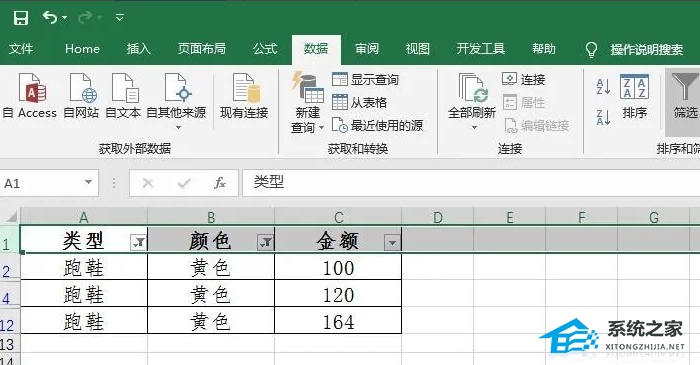Click the sort ascending A-Z icon
Image resolution: width=700 pixels, height=365 pixels.
[x=603, y=87]
